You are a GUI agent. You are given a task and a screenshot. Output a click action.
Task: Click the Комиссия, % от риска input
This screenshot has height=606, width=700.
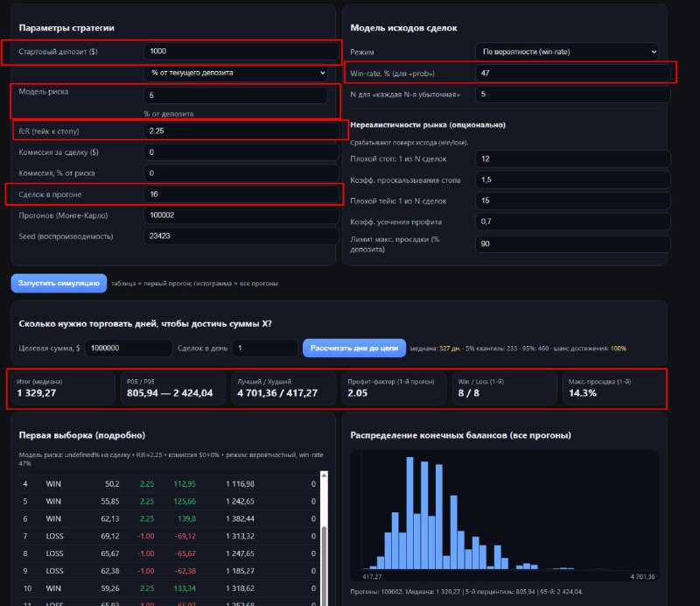click(241, 173)
